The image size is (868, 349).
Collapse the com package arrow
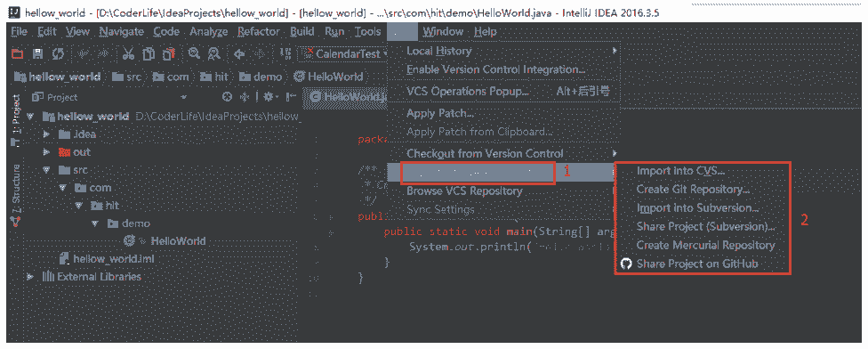click(x=62, y=188)
